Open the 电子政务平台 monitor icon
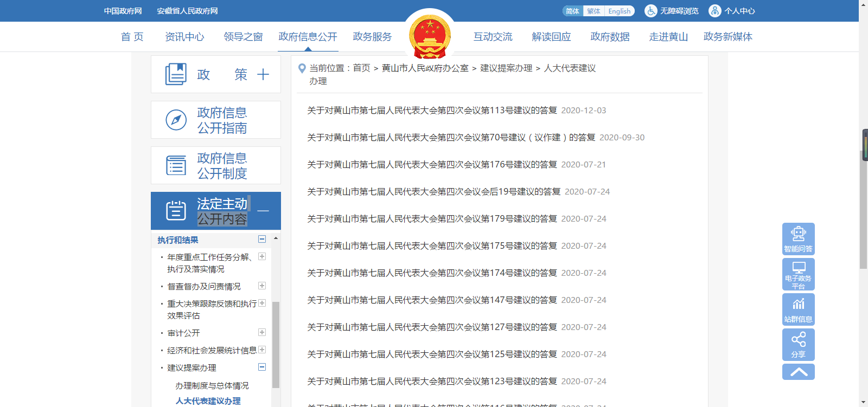The width and height of the screenshot is (868, 407). (798, 268)
